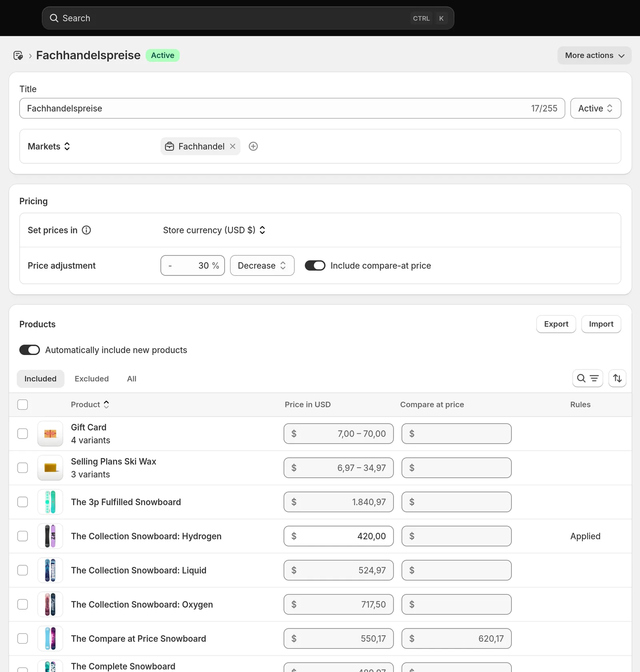Screen dimensions: 640x672
Task: Switch to the All products tab
Action: [x=132, y=379]
